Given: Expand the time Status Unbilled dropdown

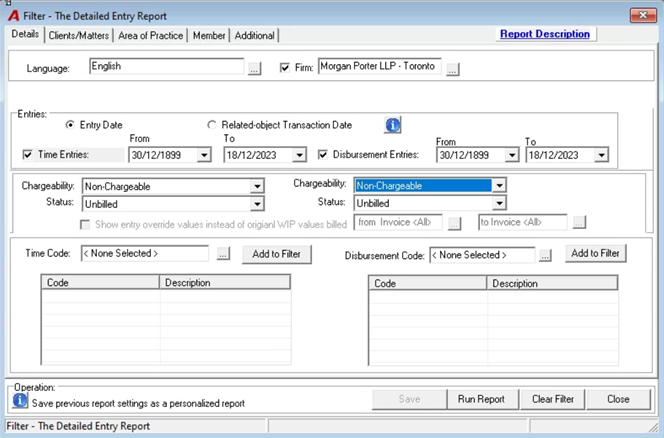Looking at the screenshot, I should point(257,204).
